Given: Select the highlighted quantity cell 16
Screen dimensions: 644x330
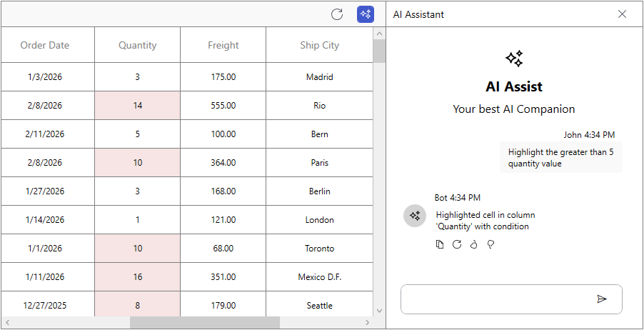Looking at the screenshot, I should [x=138, y=277].
